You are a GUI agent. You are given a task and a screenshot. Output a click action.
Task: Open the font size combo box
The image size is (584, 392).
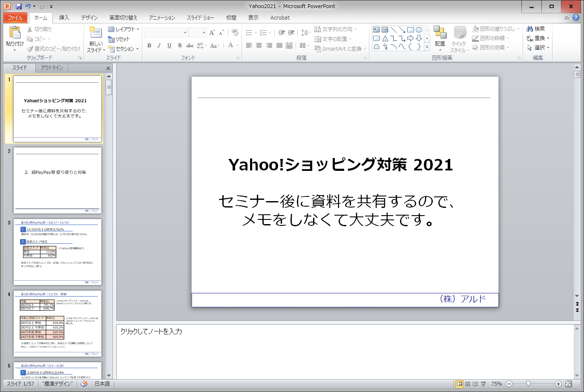(x=198, y=33)
